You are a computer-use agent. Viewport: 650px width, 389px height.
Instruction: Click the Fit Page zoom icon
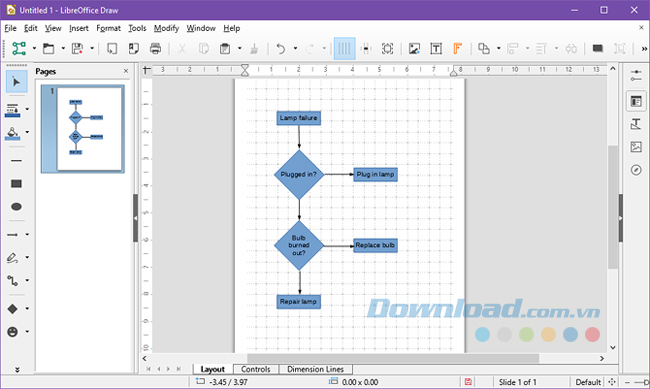tap(612, 382)
